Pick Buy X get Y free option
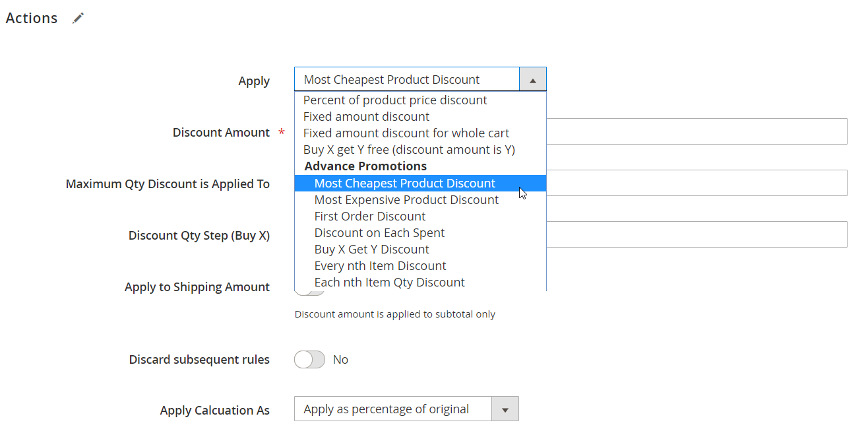Viewport: 868px width, 441px height. point(409,150)
